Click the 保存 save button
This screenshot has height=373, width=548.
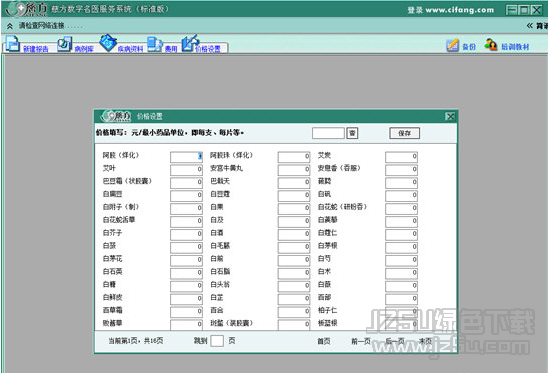point(405,133)
